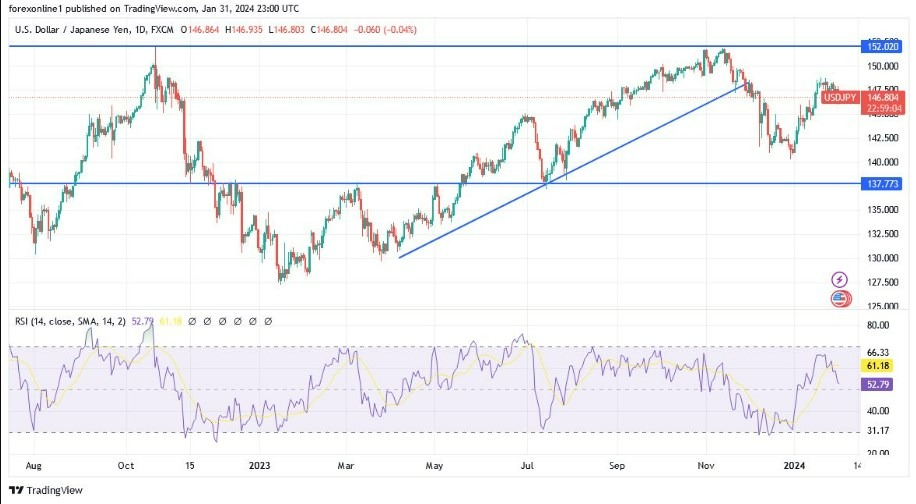Viewport: 916px width, 504px height.
Task: Click the 135.000 price axis value
Action: click(x=883, y=210)
